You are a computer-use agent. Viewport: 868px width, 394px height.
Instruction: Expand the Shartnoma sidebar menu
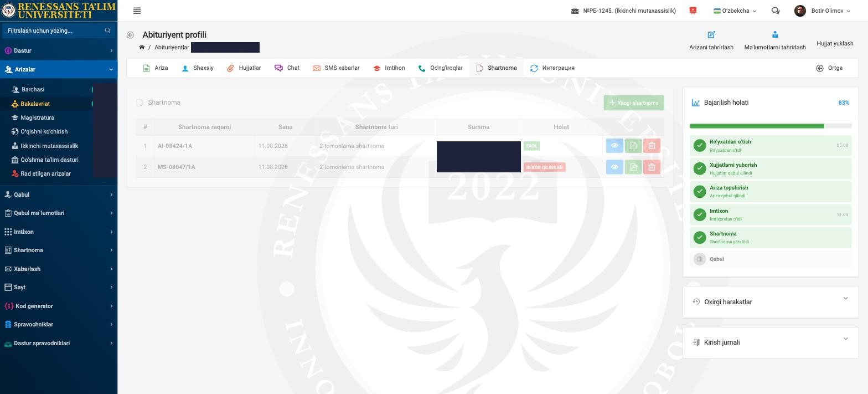[59, 250]
